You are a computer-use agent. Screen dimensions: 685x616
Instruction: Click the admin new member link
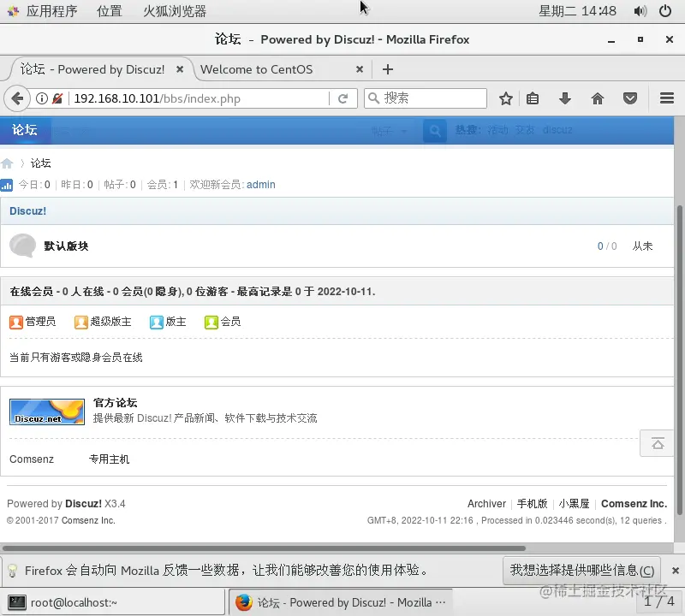(x=261, y=185)
